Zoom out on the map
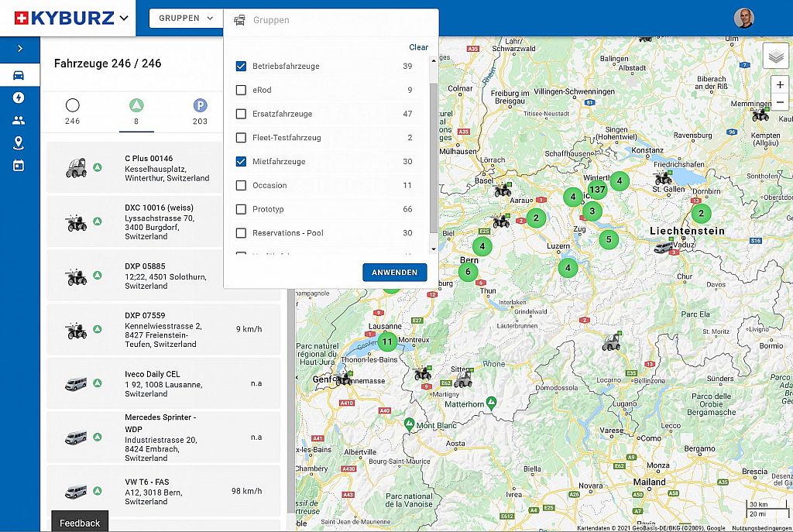The height and width of the screenshot is (532, 793). [x=779, y=103]
